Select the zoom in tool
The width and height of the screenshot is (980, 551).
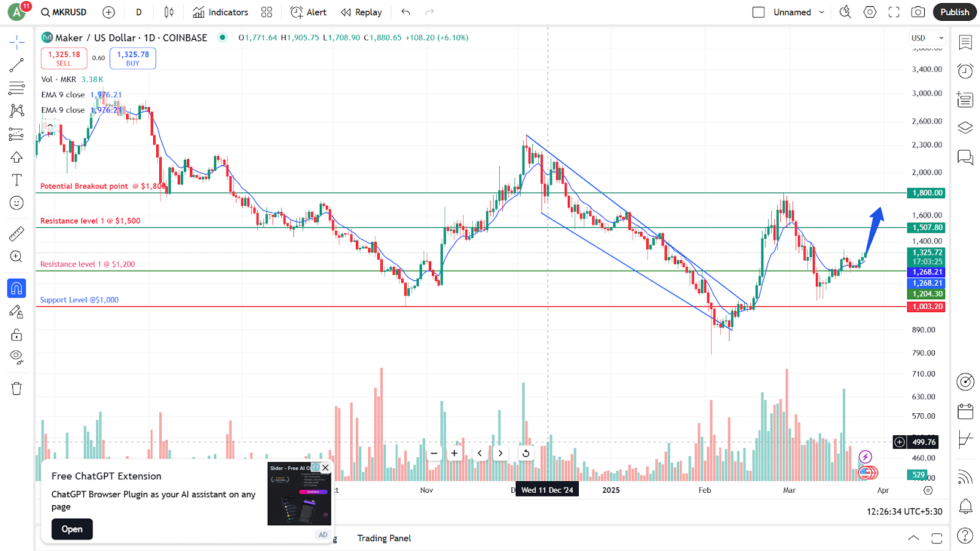click(x=17, y=257)
